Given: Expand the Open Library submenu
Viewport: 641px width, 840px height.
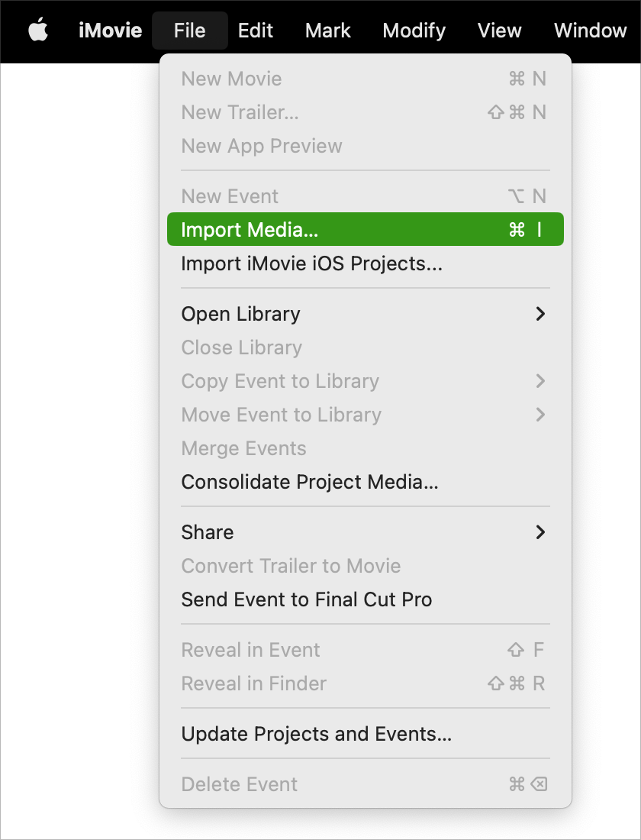Looking at the screenshot, I should point(366,314).
